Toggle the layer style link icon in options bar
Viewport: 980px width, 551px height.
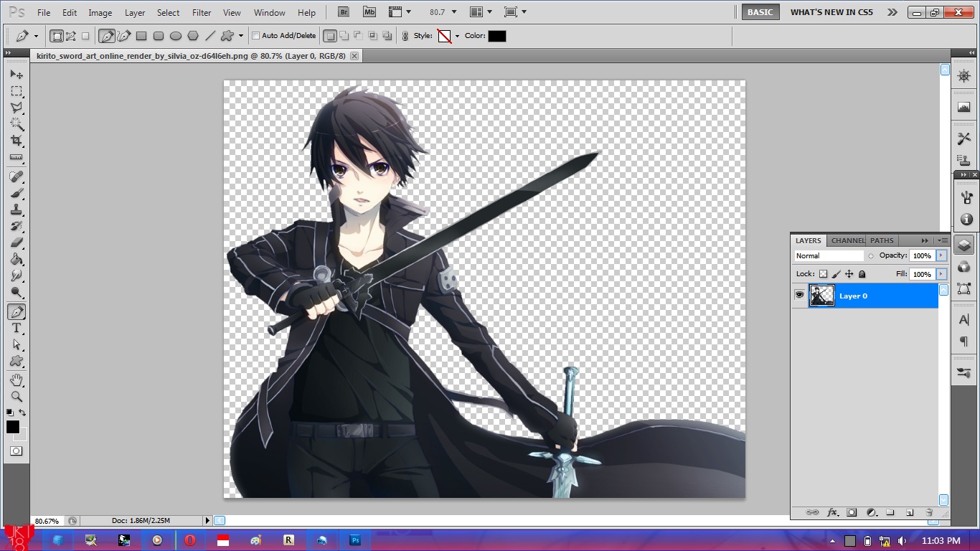coord(405,36)
